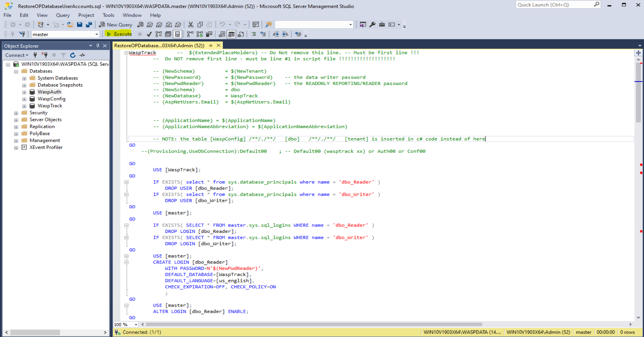Viewport: 644px width, 337px height.
Task: Toggle Include Actual Execution Plan icon
Action: pyautogui.click(x=190, y=34)
